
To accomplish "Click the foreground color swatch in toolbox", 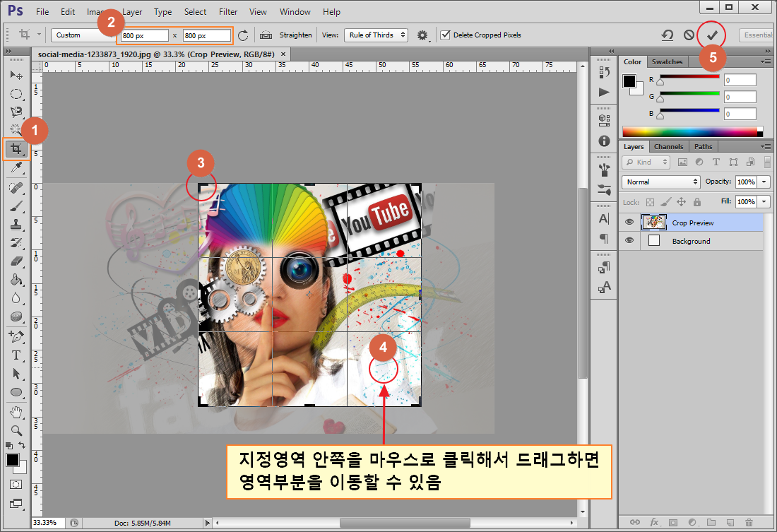I will pos(13,460).
